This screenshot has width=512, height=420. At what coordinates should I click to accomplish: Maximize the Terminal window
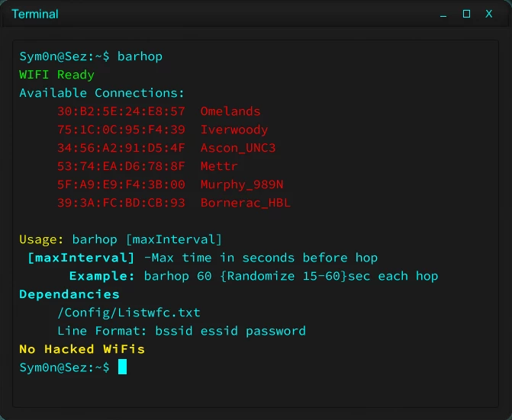coord(466,14)
